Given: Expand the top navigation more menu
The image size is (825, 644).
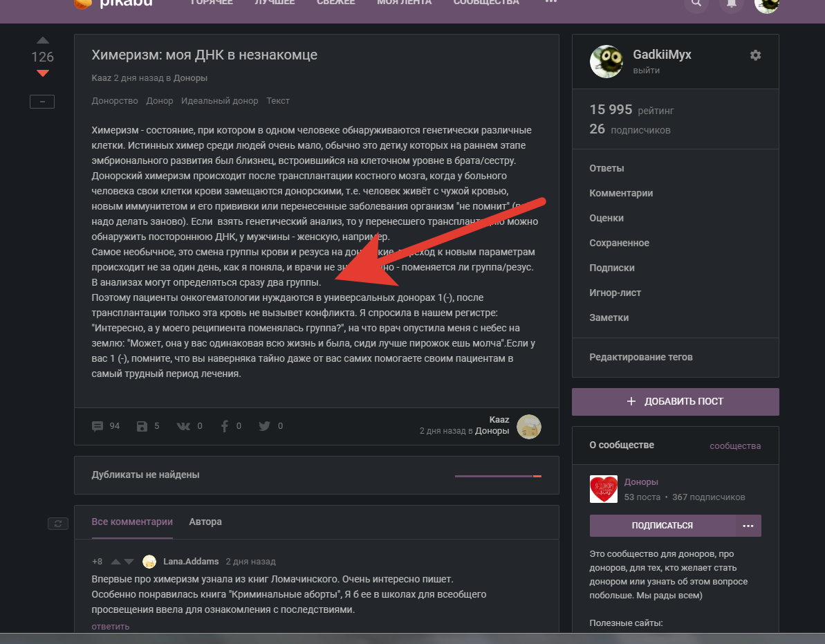Looking at the screenshot, I should (550, 2).
